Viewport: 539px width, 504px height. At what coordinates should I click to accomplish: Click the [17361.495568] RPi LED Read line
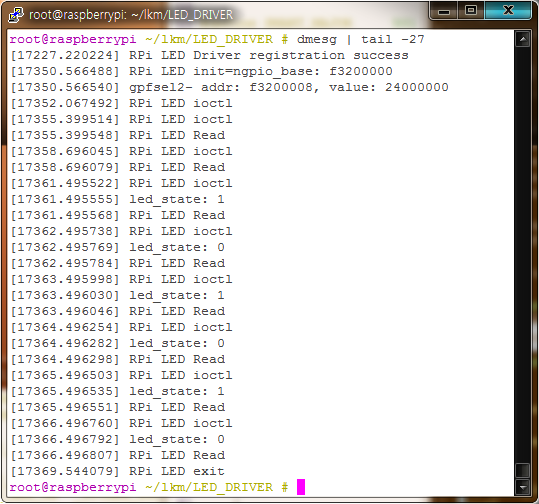pos(118,215)
